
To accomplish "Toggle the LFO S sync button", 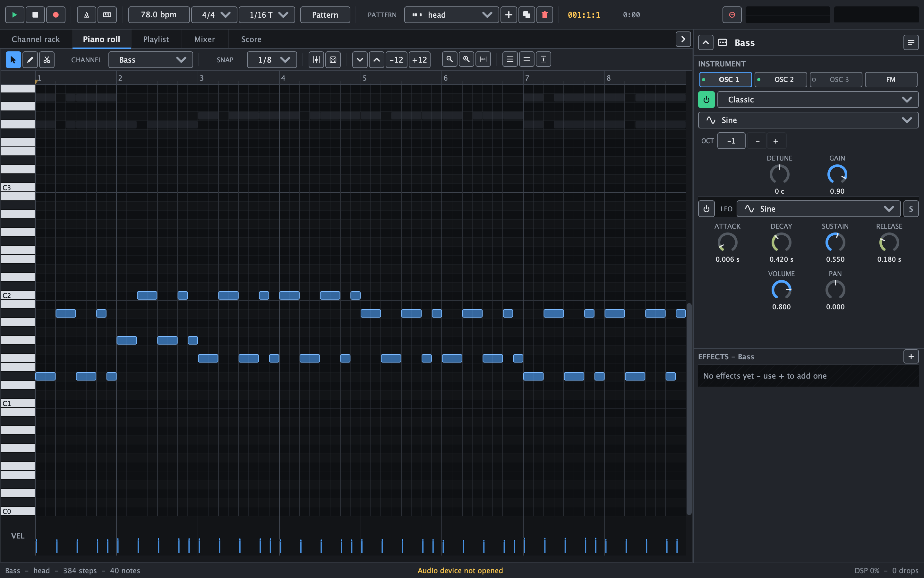I will [x=911, y=209].
